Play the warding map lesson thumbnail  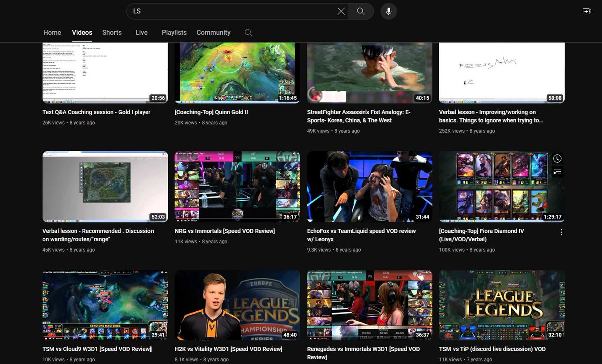point(105,187)
